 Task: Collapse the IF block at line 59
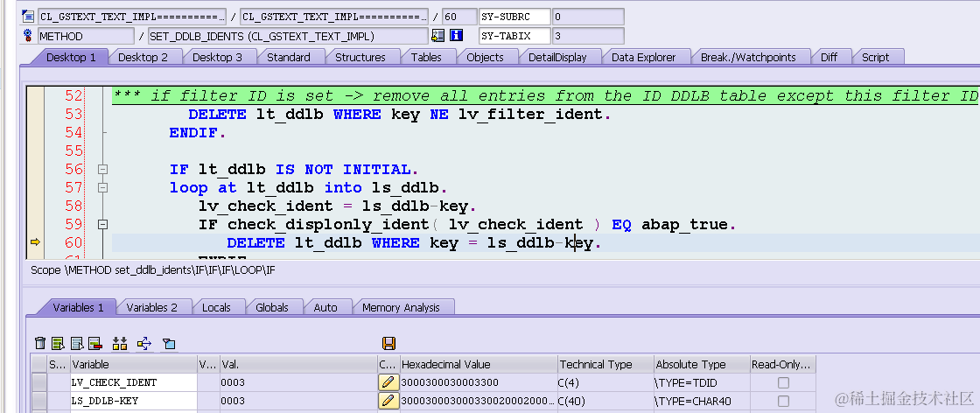[x=102, y=224]
